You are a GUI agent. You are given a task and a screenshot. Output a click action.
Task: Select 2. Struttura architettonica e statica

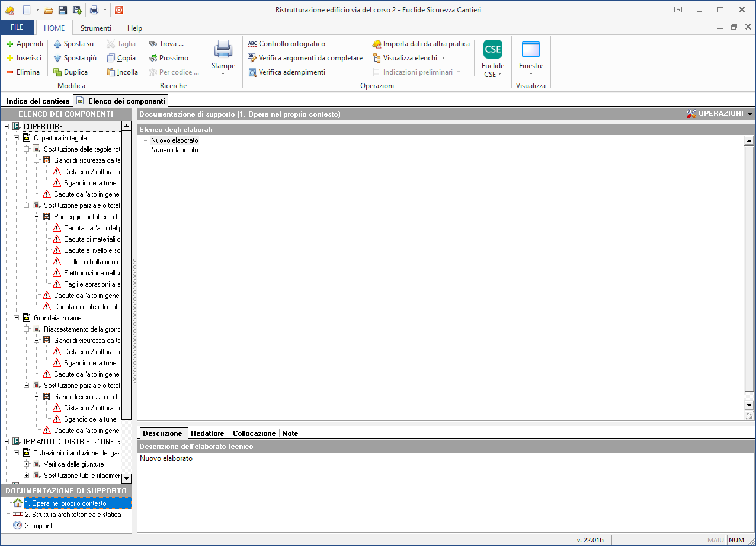pyautogui.click(x=73, y=515)
